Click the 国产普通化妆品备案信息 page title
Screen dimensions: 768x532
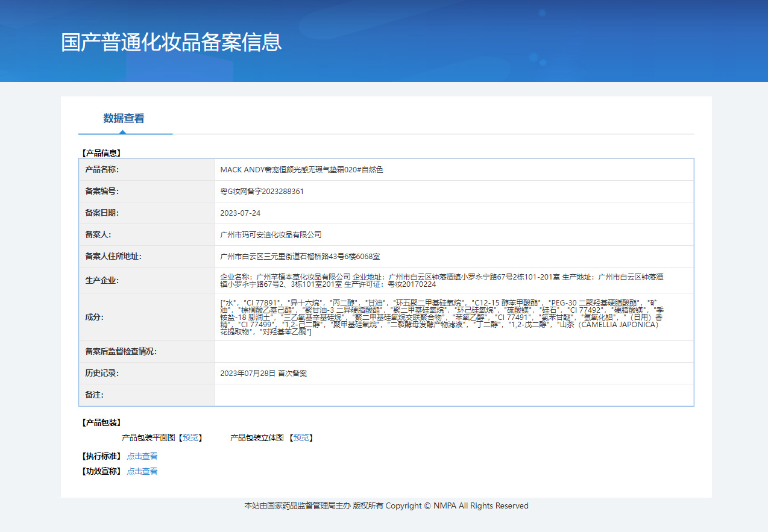[171, 42]
